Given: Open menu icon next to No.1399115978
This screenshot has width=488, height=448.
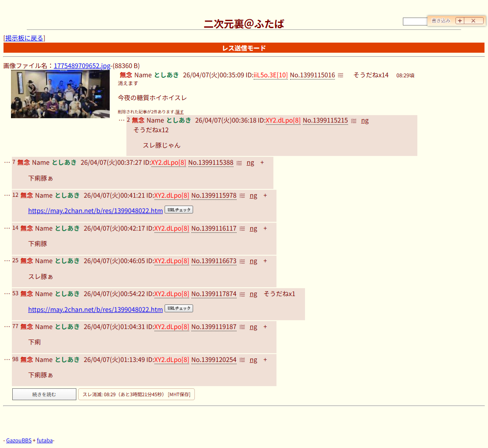Looking at the screenshot, I should (x=242, y=195).
